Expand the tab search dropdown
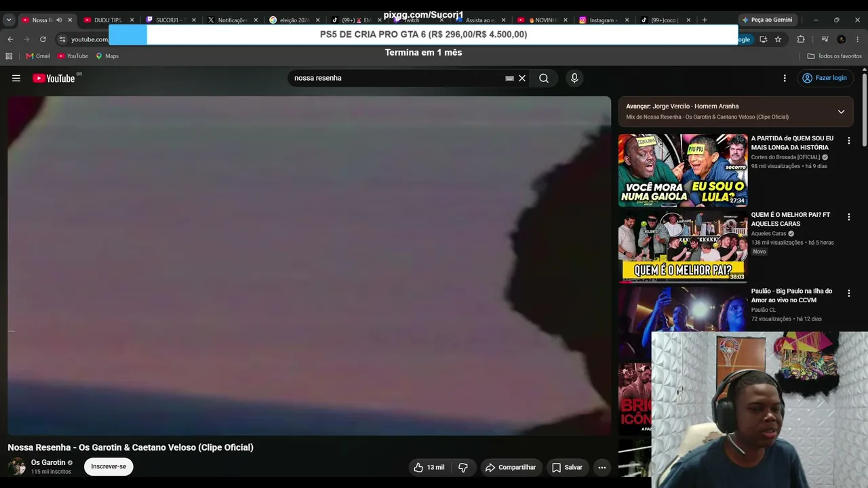Image resolution: width=868 pixels, height=488 pixels. point(9,20)
